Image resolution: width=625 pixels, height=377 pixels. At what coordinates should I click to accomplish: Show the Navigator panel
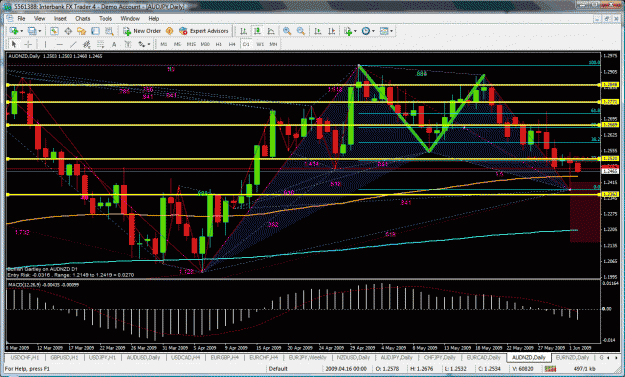(x=82, y=31)
